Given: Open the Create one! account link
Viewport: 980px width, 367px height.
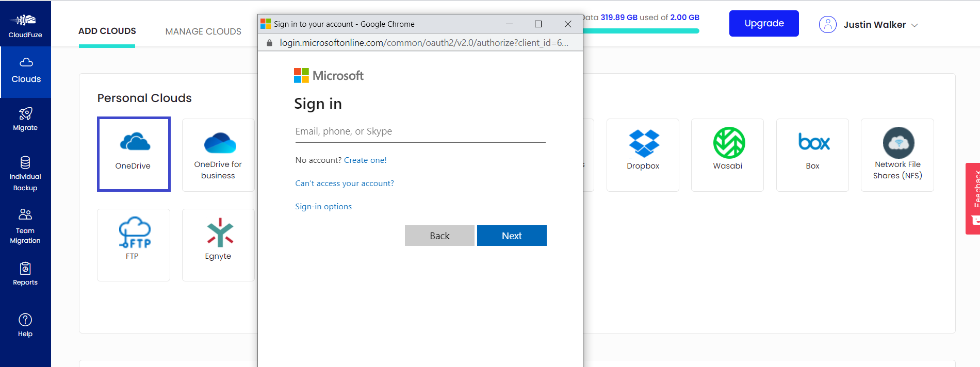Looking at the screenshot, I should pyautogui.click(x=365, y=160).
